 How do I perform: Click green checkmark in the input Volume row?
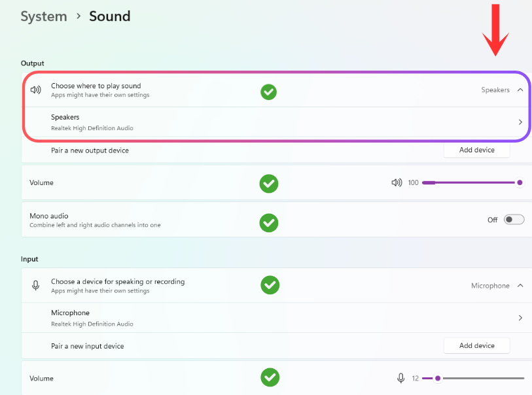coord(270,377)
